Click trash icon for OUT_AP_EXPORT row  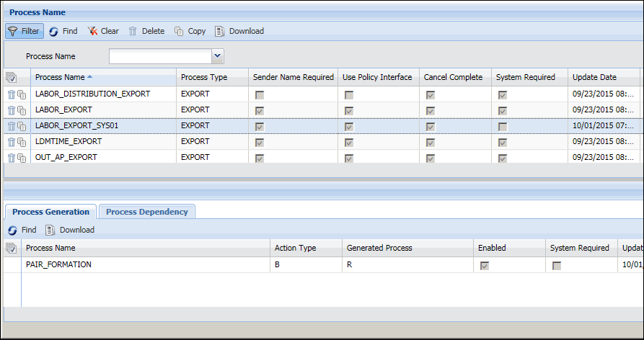[12, 157]
